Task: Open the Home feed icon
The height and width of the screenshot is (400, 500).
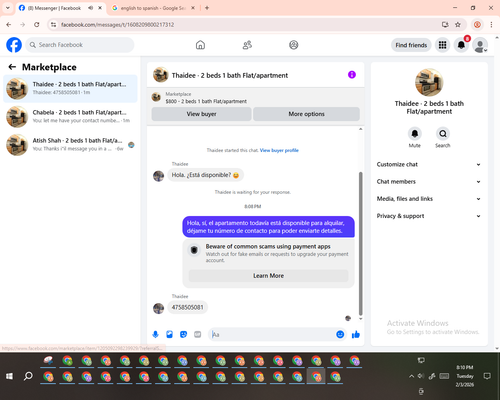Action: [200, 45]
